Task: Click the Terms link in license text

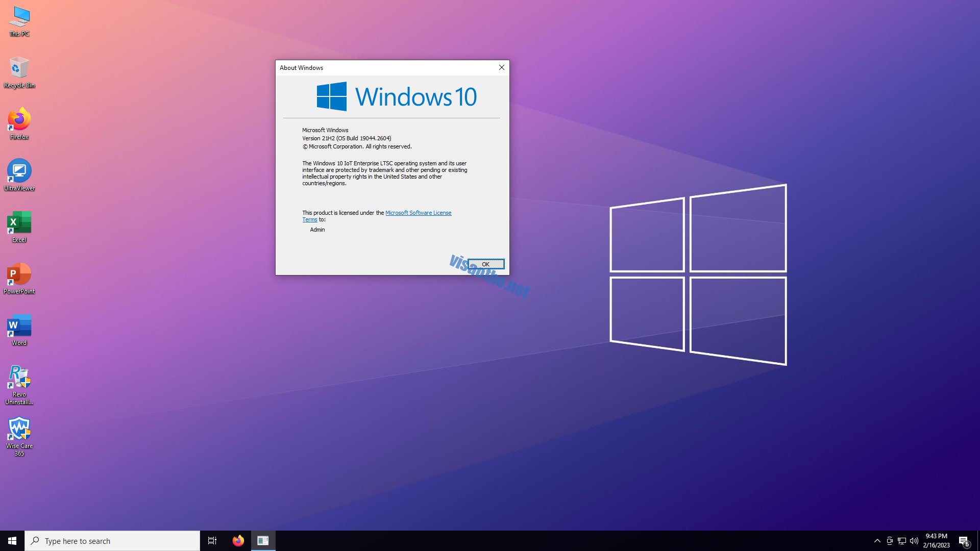Action: tap(310, 220)
